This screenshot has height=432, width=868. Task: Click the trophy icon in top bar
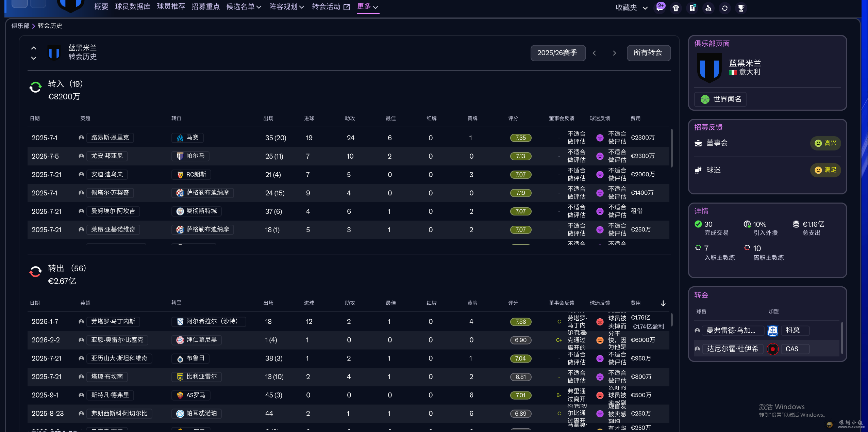pos(741,8)
